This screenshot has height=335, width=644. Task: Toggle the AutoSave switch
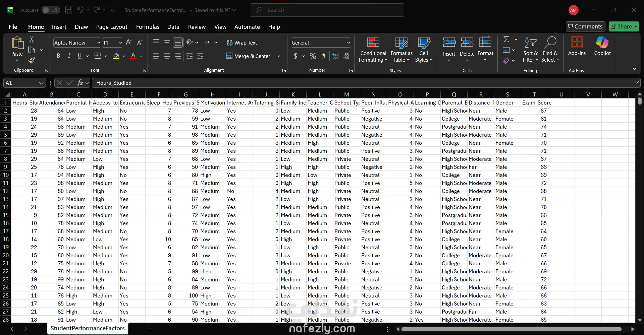51,10
